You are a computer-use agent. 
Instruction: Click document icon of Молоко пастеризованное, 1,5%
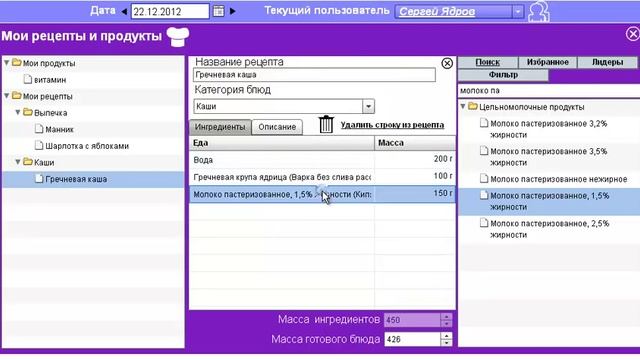coord(484,195)
